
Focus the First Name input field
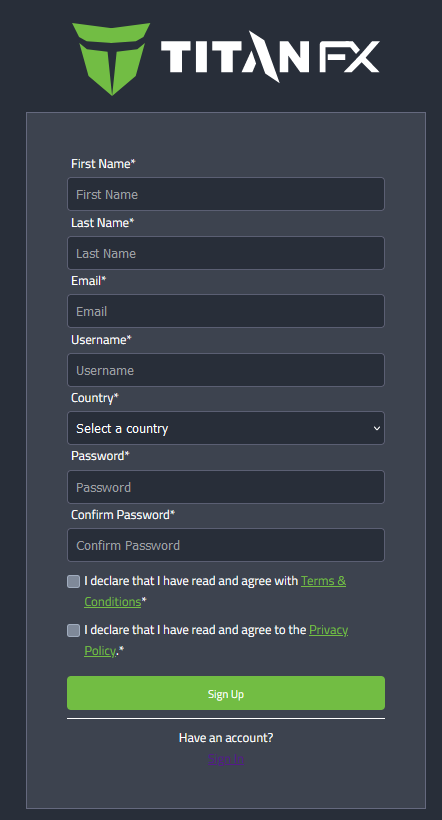coord(226,194)
